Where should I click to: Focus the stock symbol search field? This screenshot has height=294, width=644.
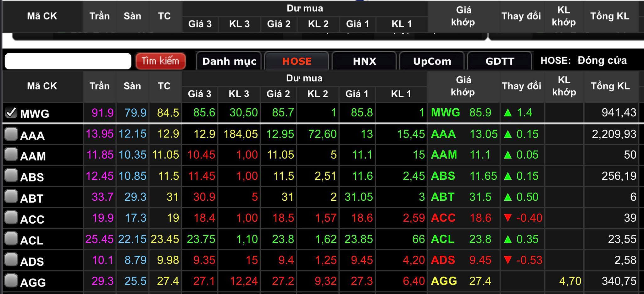(x=68, y=61)
